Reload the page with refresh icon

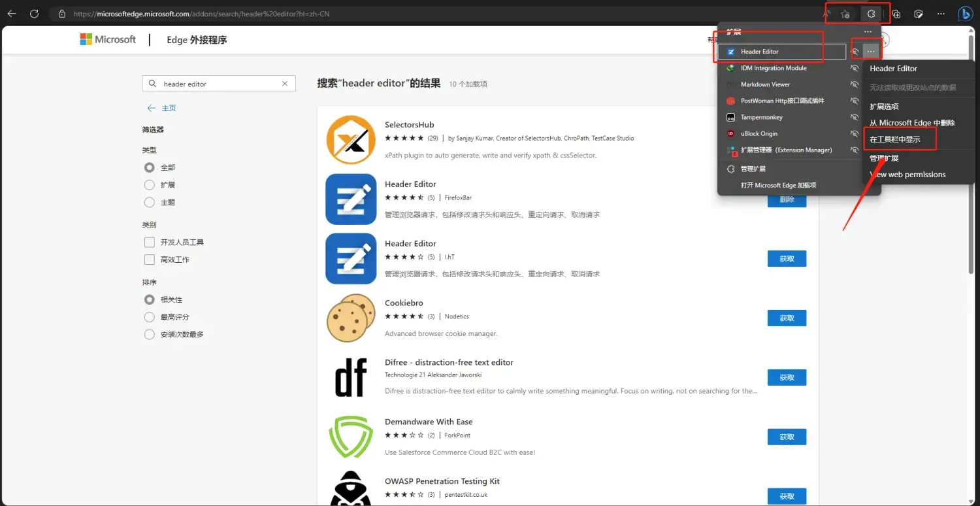point(34,14)
